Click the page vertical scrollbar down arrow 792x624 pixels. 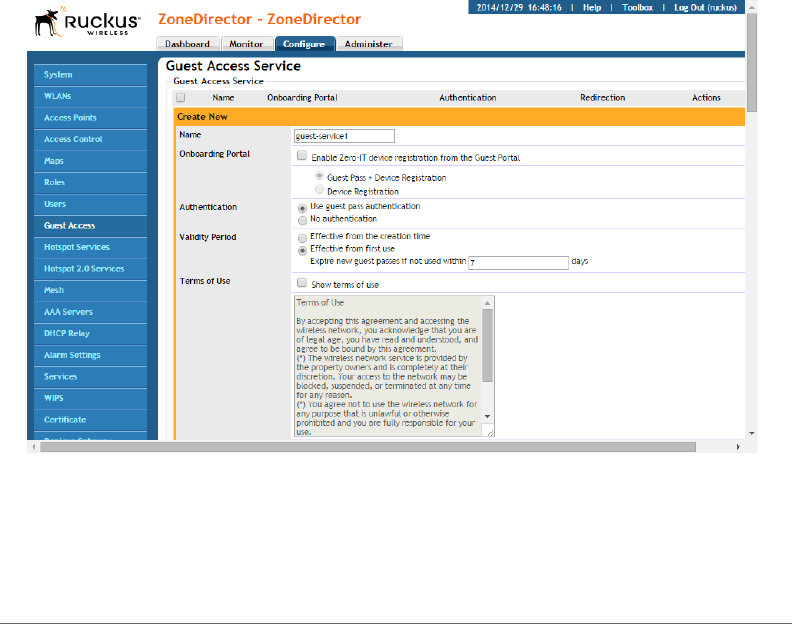[x=752, y=434]
